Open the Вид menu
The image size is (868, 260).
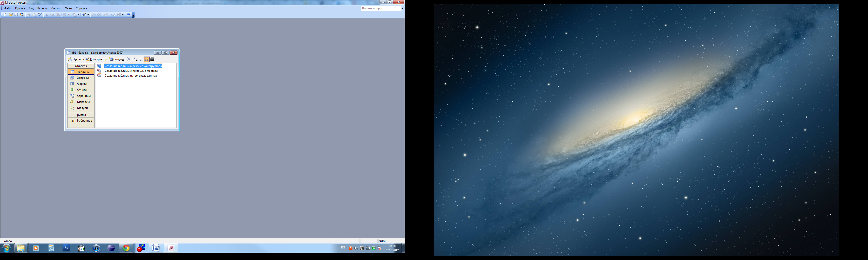coord(31,8)
